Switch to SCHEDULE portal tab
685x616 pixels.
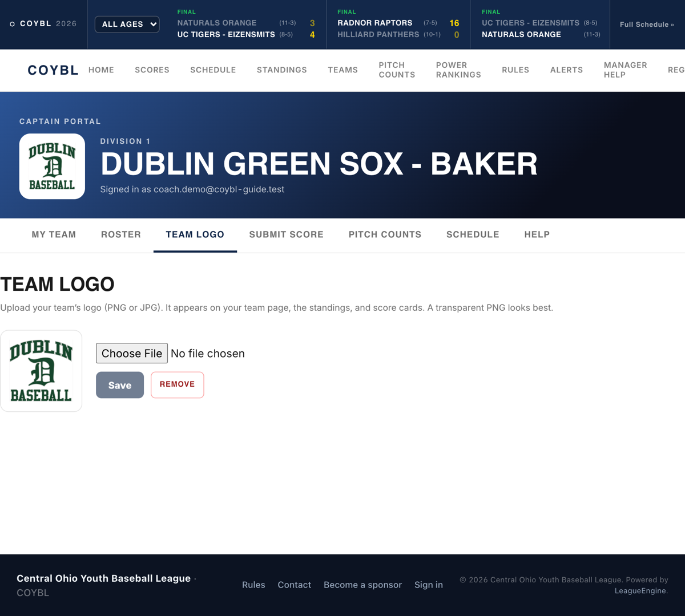473,234
